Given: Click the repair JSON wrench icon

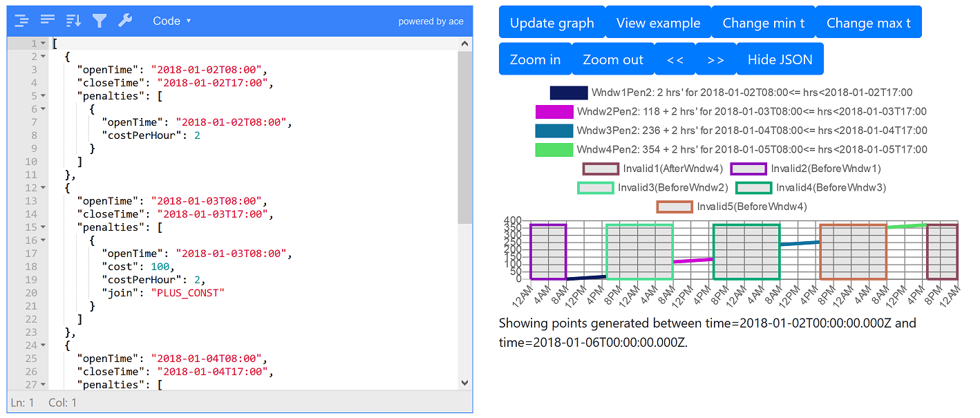Looking at the screenshot, I should pos(125,21).
